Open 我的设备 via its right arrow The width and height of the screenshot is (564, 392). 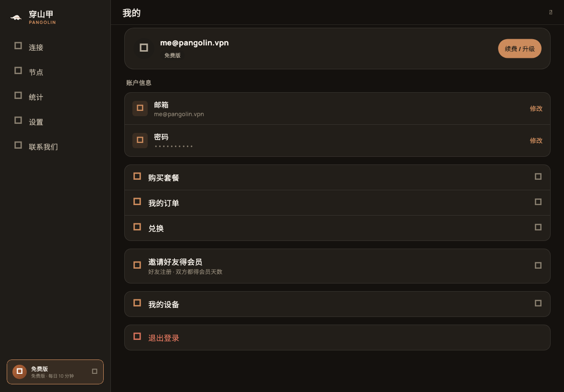point(538,304)
